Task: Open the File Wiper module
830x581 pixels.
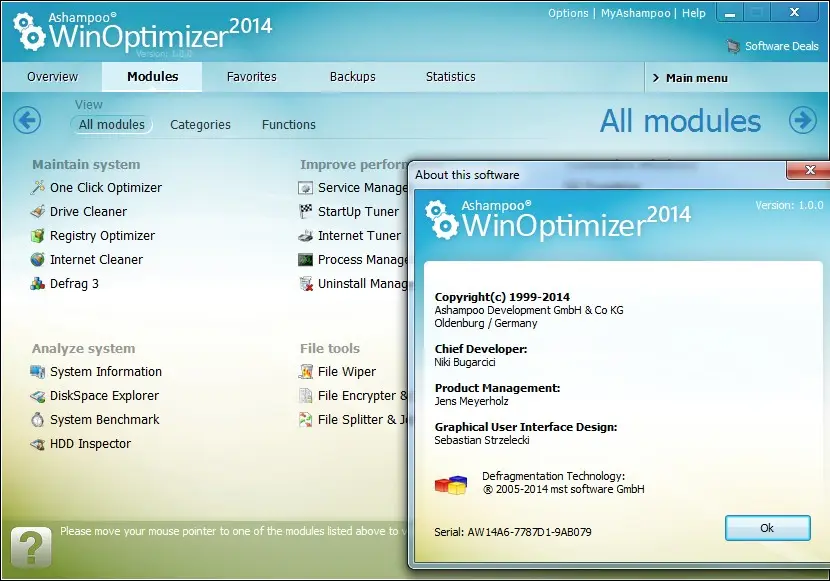Action: tap(347, 371)
